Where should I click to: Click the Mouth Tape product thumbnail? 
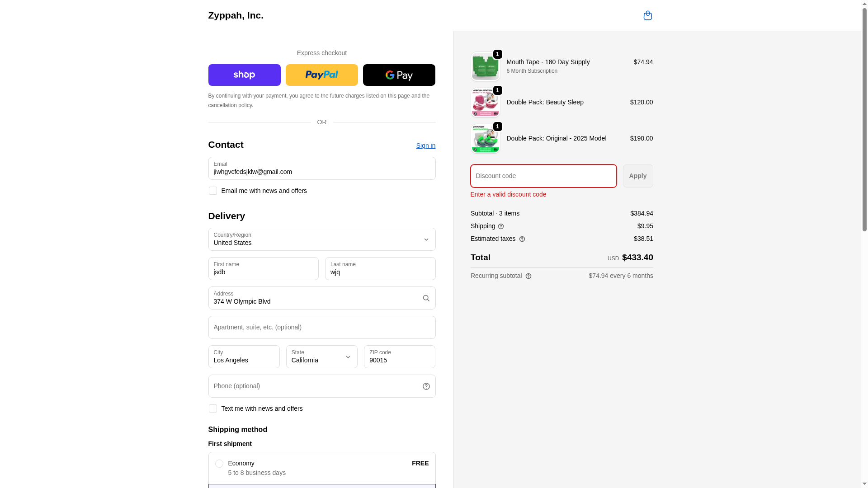[485, 66]
